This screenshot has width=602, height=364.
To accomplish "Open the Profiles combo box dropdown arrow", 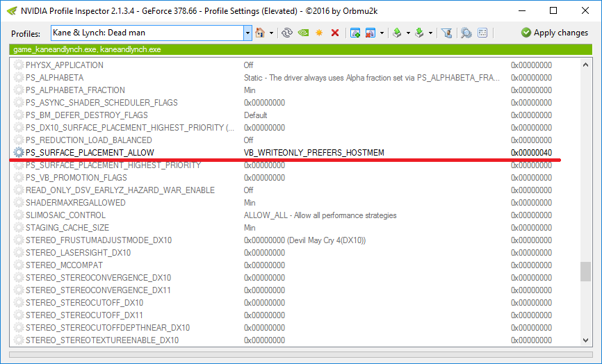I will pyautogui.click(x=247, y=33).
